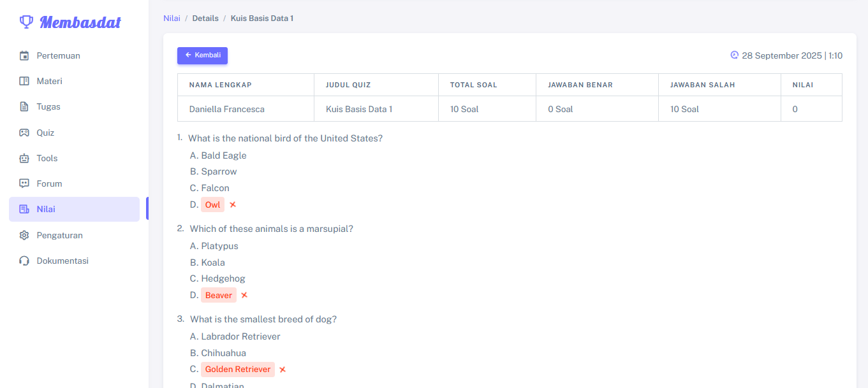Screen dimensions: 868x388
Task: Select answer Chihuahua
Action: click(223, 353)
